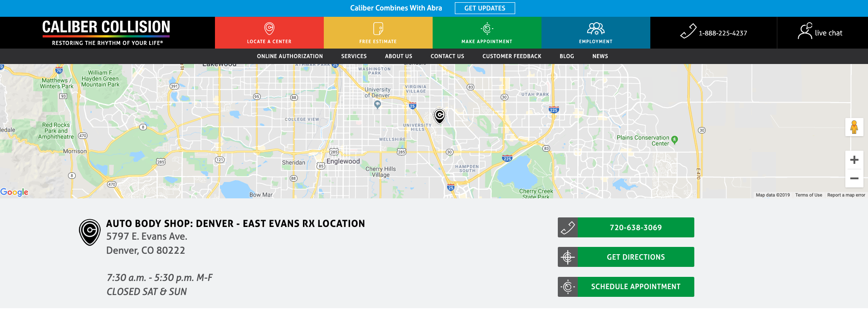The width and height of the screenshot is (868, 310).
Task: Click the Get Directions button
Action: tap(635, 257)
